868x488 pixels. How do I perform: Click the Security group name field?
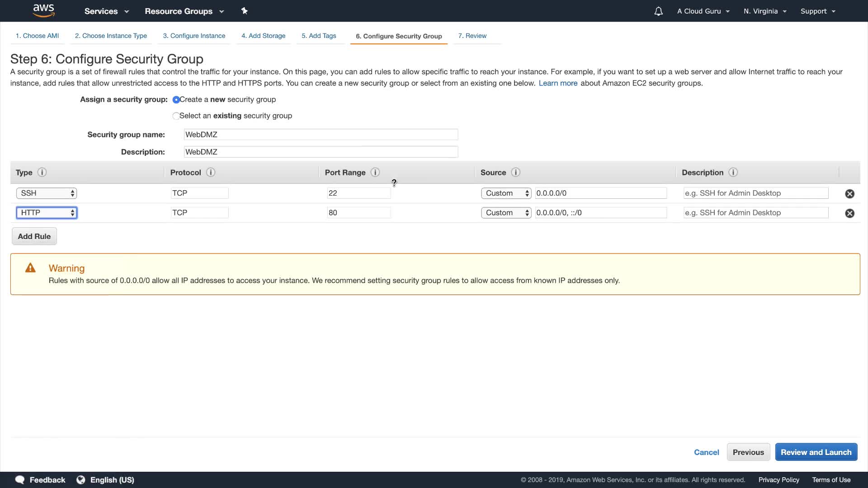pyautogui.click(x=321, y=135)
